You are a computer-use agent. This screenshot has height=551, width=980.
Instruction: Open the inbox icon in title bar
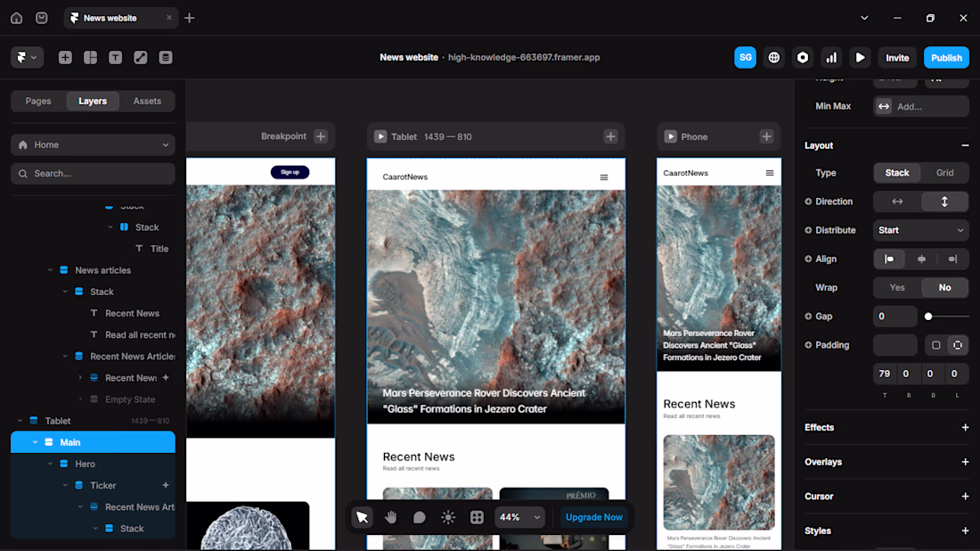pos(41,18)
